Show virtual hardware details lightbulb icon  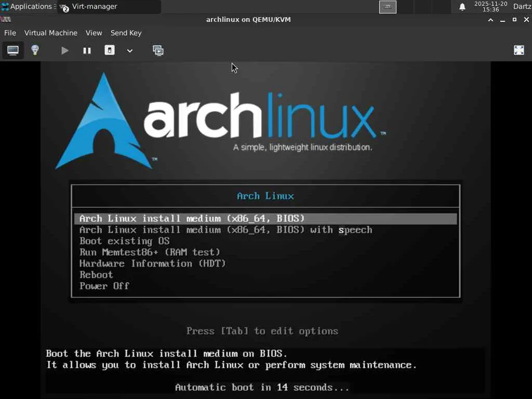pos(35,50)
